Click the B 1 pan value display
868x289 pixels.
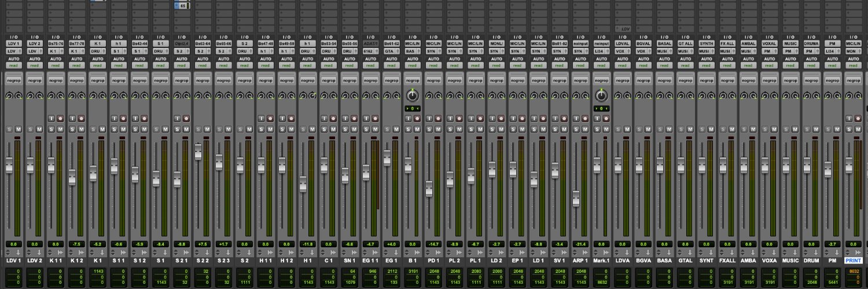(x=412, y=108)
